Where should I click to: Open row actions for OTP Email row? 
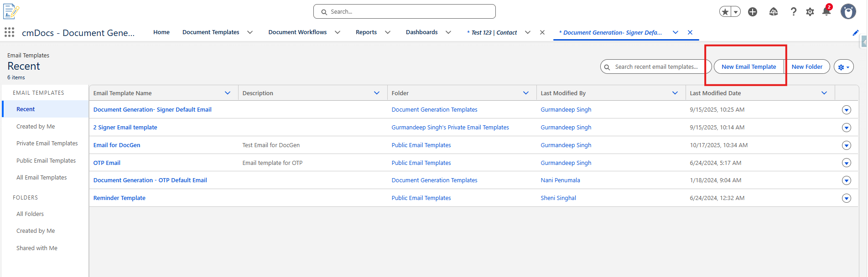847,163
